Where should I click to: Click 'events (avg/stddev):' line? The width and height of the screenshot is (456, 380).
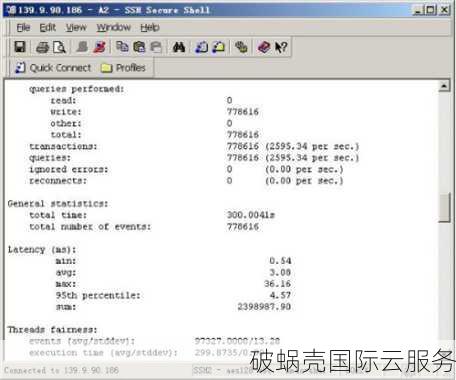coord(82,341)
